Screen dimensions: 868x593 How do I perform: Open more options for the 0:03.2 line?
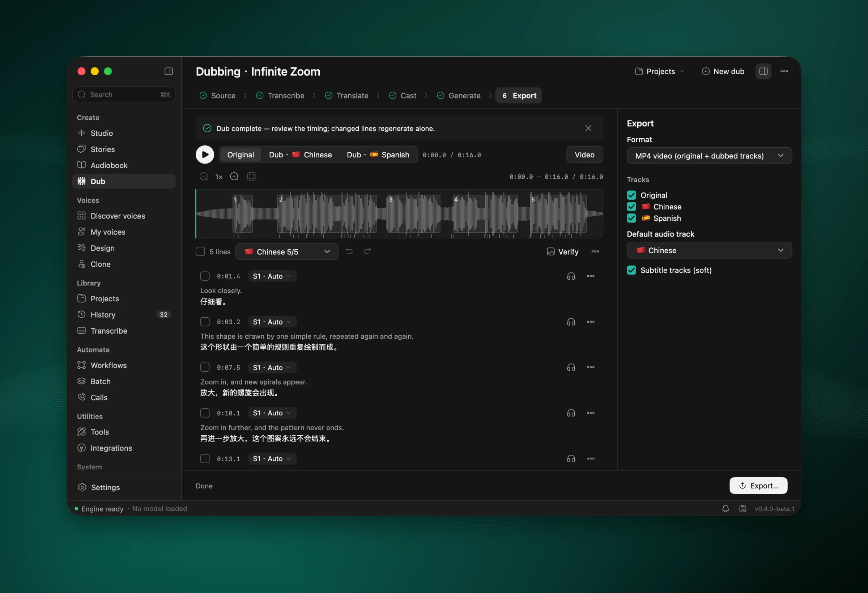(591, 322)
